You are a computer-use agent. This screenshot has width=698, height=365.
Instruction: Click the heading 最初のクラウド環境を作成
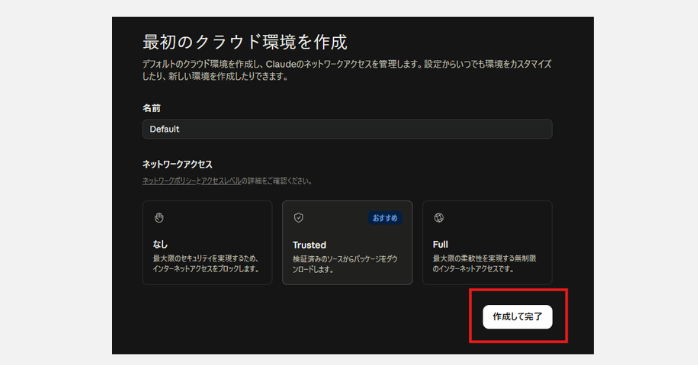245,42
